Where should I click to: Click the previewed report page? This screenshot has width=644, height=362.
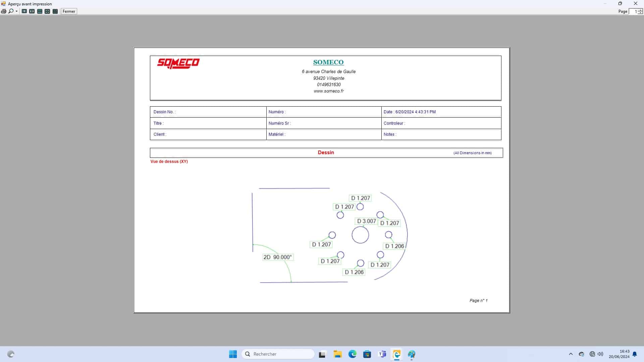(321, 180)
